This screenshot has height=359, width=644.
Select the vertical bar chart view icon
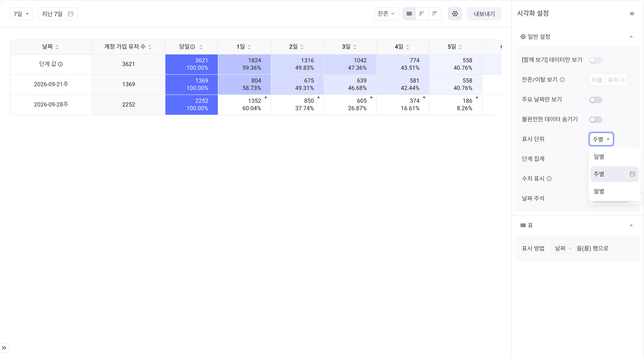tap(422, 13)
